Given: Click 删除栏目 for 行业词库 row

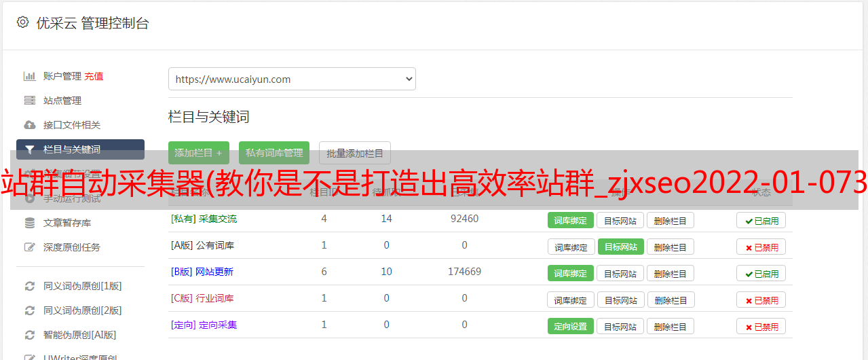Looking at the screenshot, I should click(672, 300).
